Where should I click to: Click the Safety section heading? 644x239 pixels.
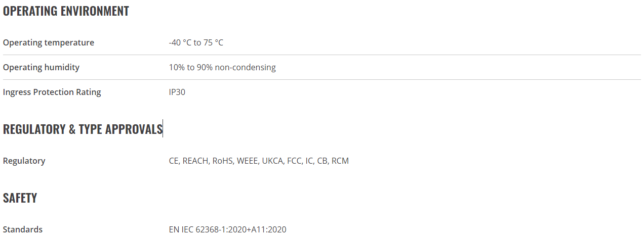pos(20,198)
